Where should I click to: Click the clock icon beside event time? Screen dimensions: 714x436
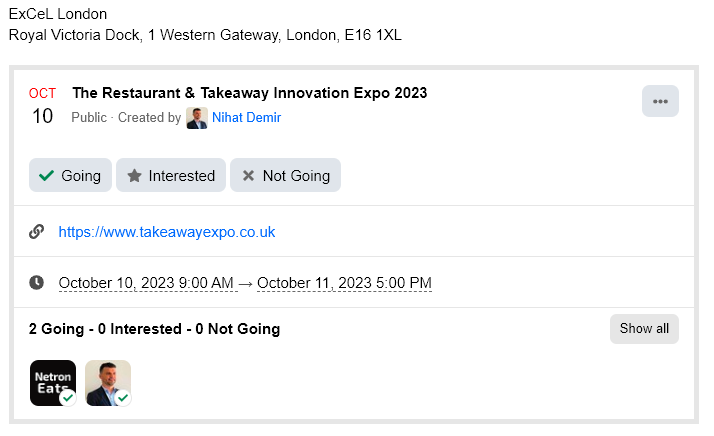(x=37, y=283)
